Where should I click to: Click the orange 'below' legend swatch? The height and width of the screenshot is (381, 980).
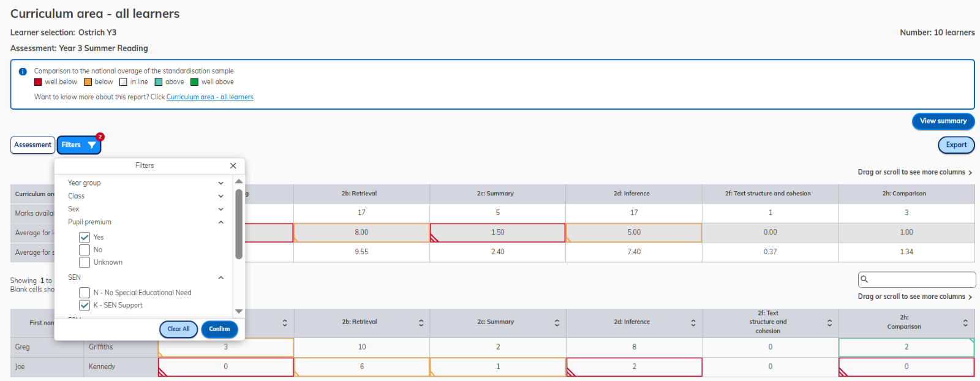[88, 82]
